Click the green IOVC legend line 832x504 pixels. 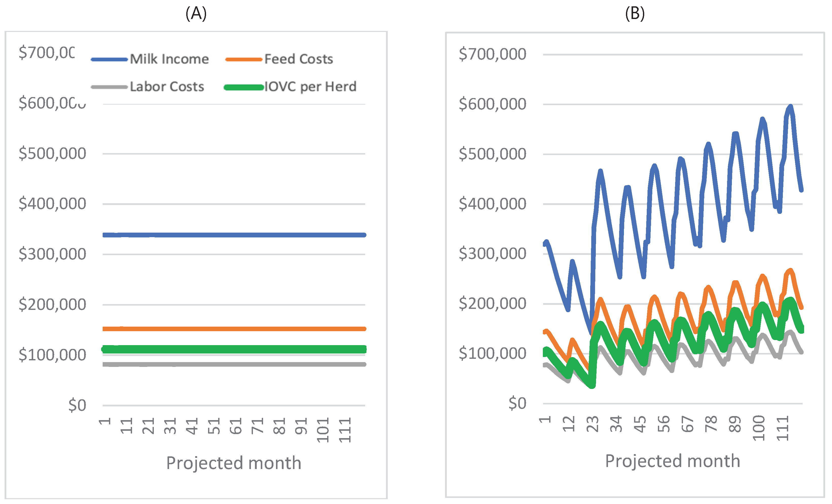point(244,87)
